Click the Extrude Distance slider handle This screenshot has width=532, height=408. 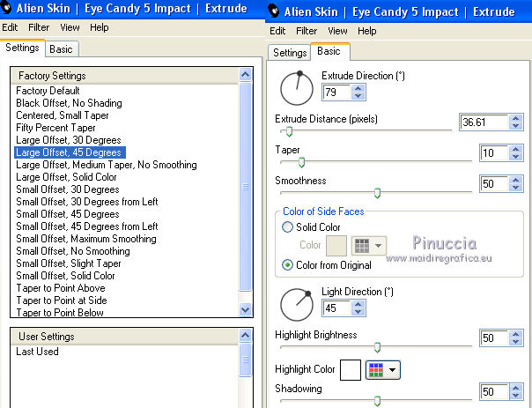coord(289,131)
